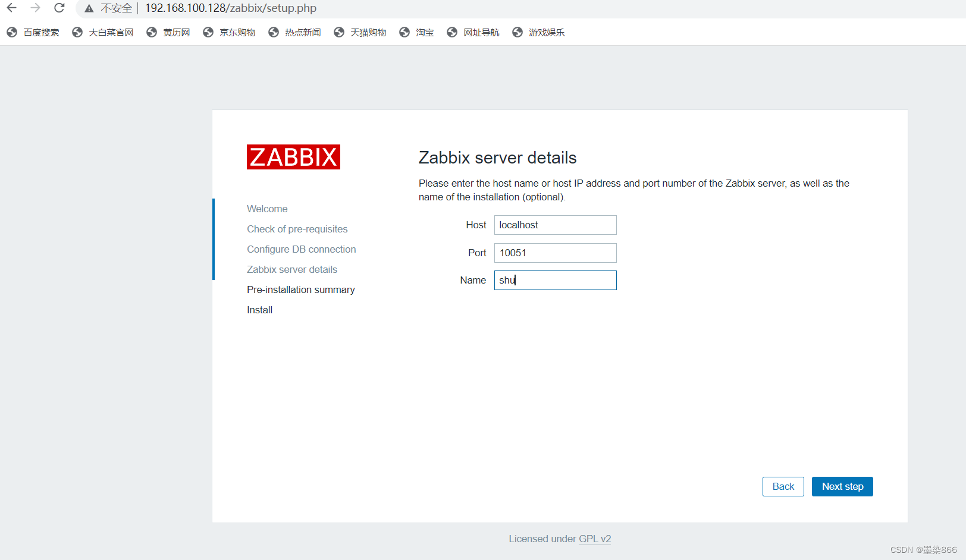Click the 不安全 security warning icon
This screenshot has width=966, height=560.
pyautogui.click(x=89, y=8)
